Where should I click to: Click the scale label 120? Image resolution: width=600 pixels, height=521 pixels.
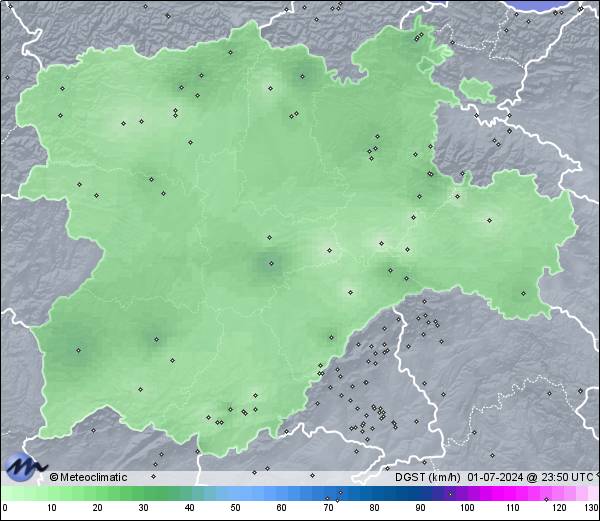[559, 508]
